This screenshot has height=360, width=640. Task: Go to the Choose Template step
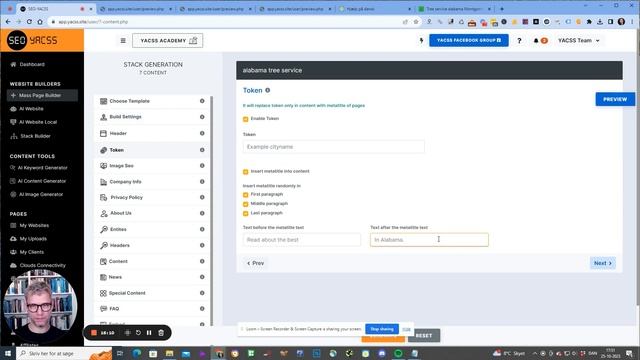coord(129,101)
